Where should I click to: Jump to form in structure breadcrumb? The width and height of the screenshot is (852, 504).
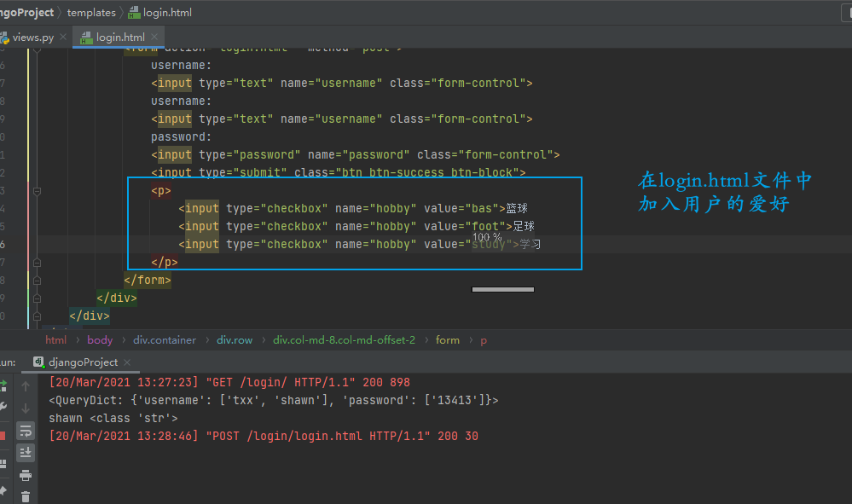point(448,340)
